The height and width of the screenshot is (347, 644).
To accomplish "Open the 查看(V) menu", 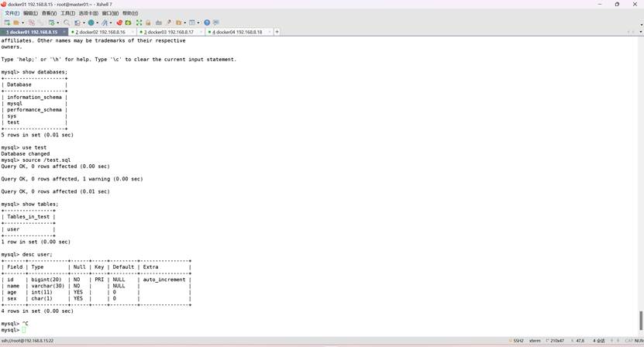I will [49, 13].
